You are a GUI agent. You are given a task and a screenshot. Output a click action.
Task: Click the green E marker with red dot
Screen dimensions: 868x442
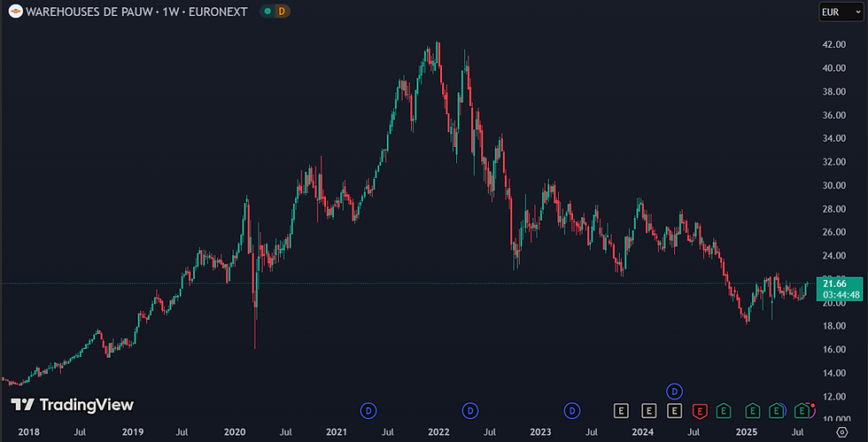[802, 411]
